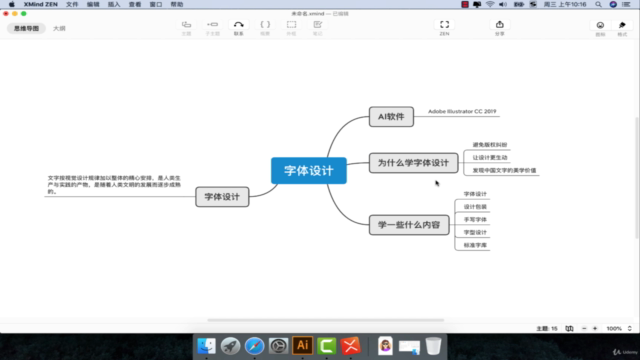Select the 学一些什么内容 main topic
Screen dimensions: 640x360
coord(409,225)
